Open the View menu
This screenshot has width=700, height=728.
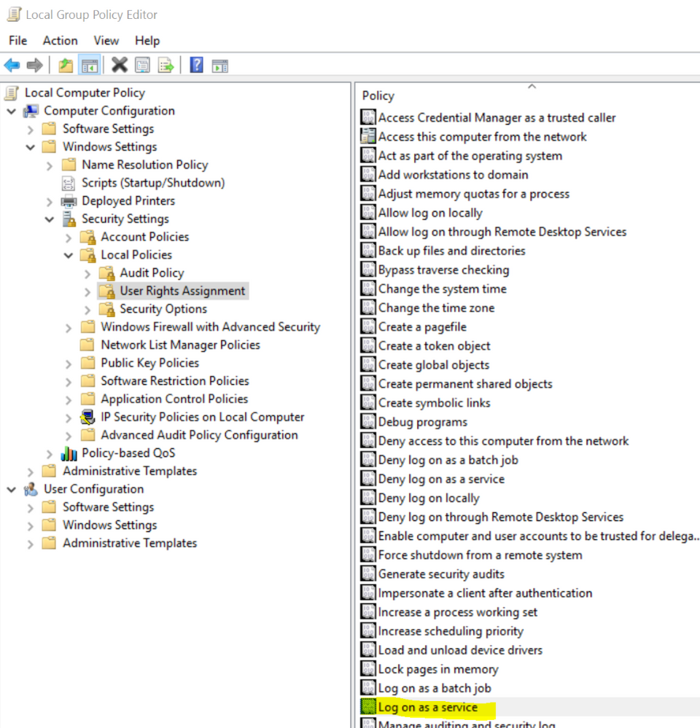106,40
